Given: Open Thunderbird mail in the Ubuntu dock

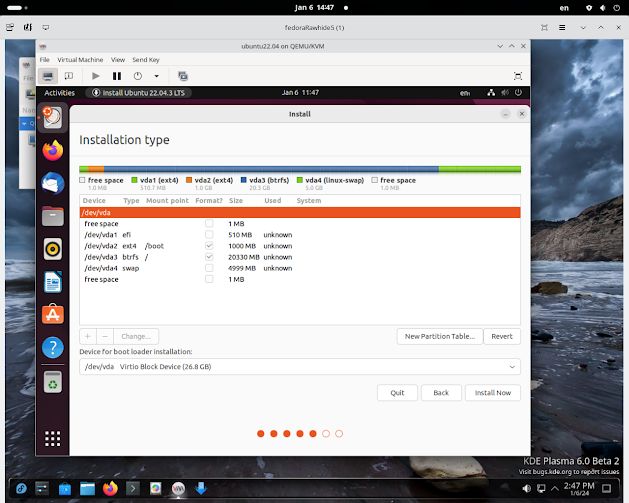Looking at the screenshot, I should click(x=53, y=183).
